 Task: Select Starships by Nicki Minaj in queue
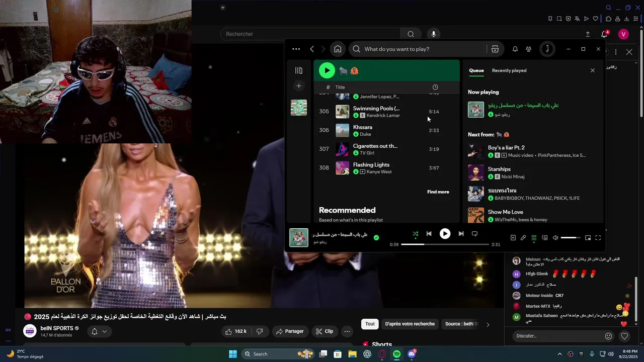[533, 172]
